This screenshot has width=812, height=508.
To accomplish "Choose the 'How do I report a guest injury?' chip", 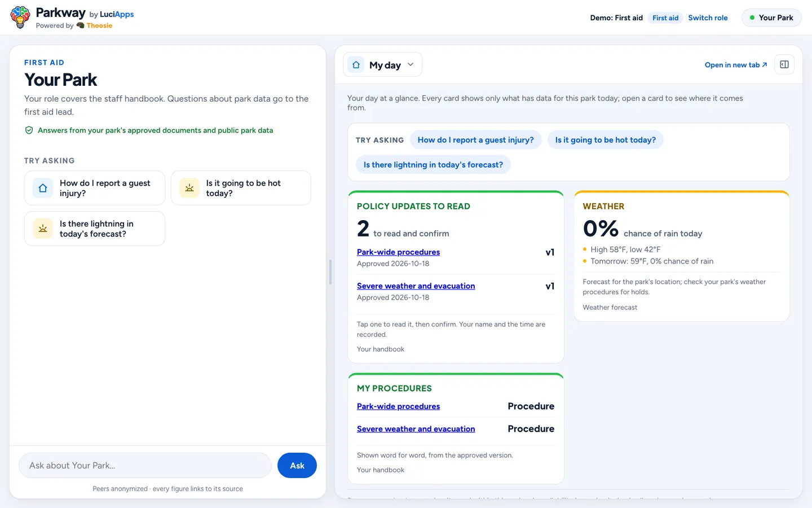I will click(x=475, y=140).
